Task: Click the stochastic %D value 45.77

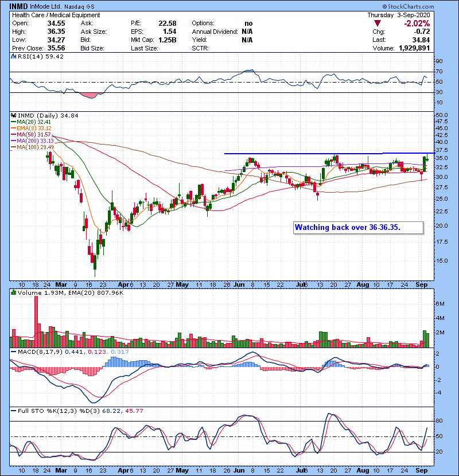Action: (134, 411)
